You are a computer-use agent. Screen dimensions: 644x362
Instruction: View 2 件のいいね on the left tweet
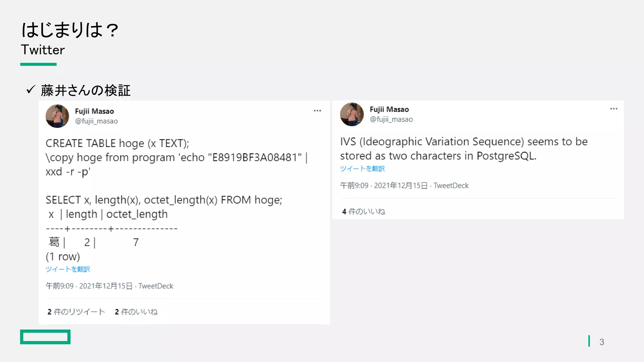click(x=136, y=312)
